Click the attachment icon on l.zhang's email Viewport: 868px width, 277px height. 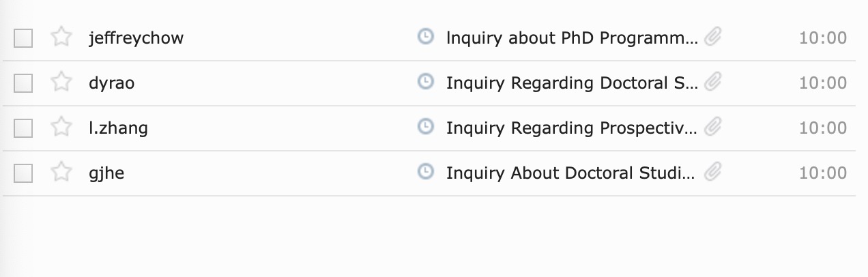(712, 127)
